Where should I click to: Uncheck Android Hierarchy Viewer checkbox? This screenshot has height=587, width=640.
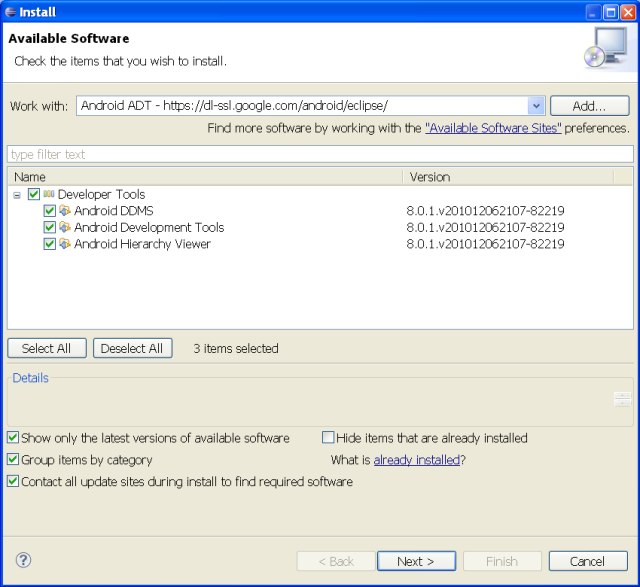[50, 244]
